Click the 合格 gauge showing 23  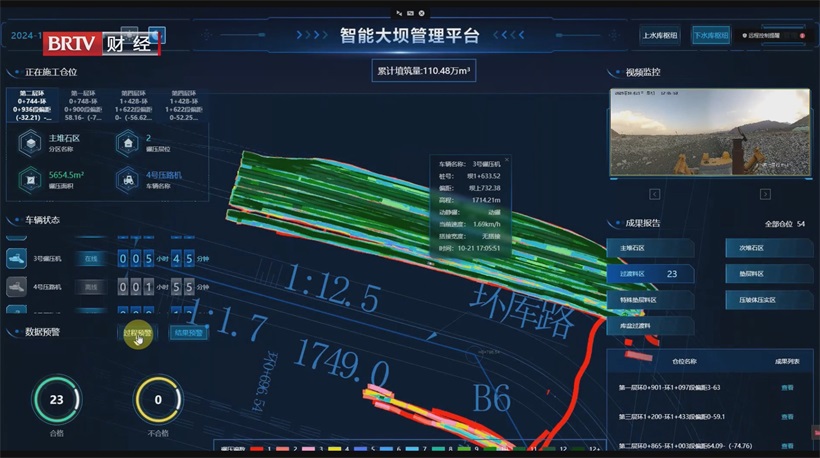(56, 400)
